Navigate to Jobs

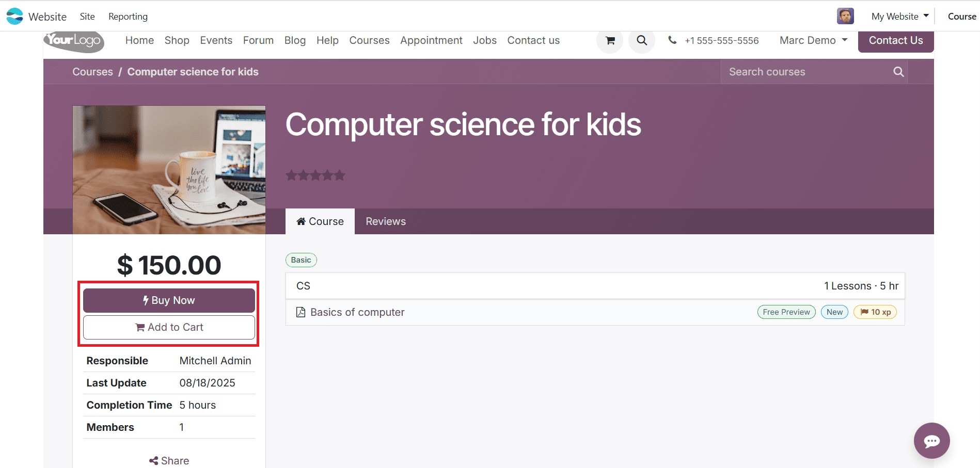(x=485, y=40)
